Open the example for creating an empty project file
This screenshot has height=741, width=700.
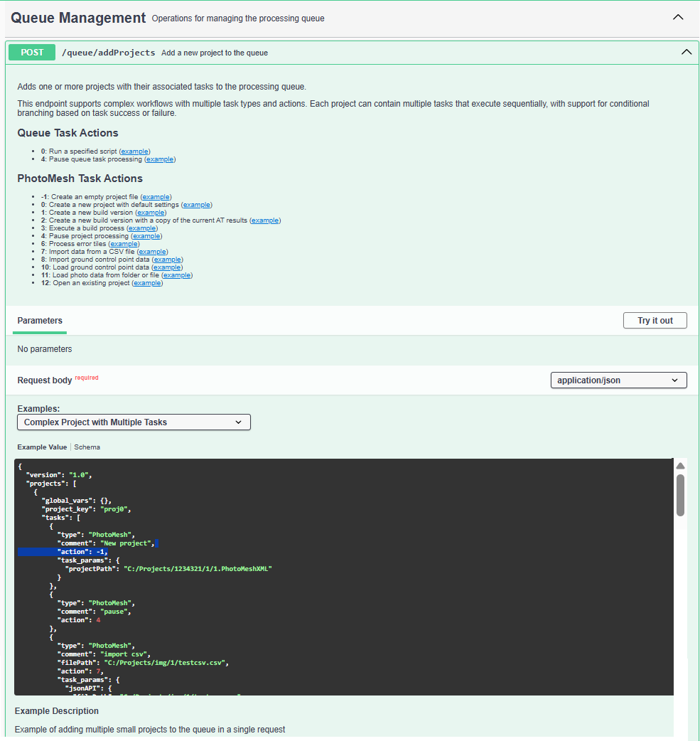point(156,196)
